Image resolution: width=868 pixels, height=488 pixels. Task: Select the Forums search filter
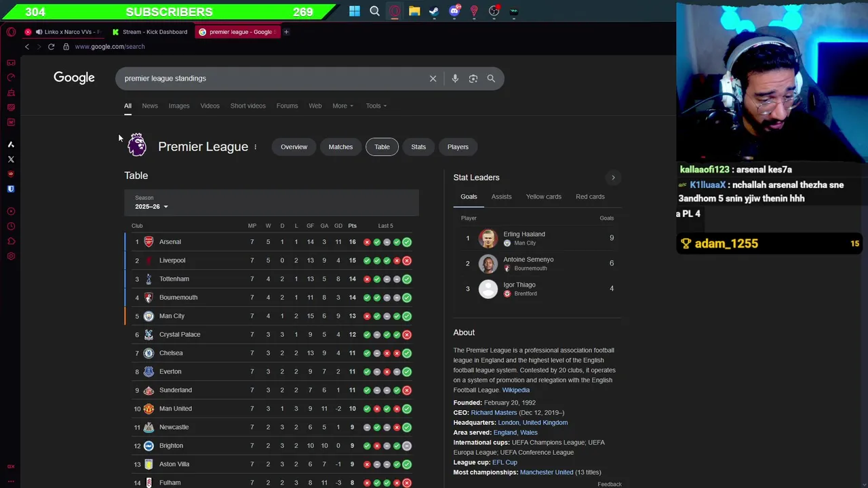[x=287, y=106]
